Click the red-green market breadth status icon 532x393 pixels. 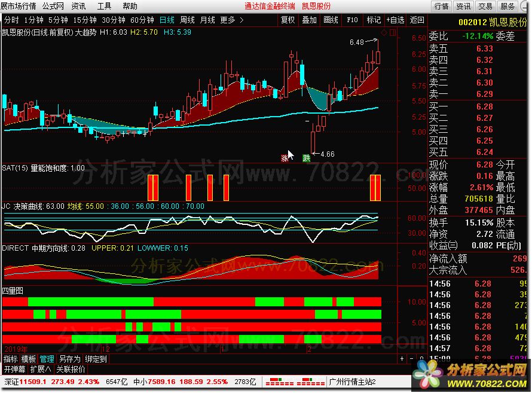coord(276,381)
